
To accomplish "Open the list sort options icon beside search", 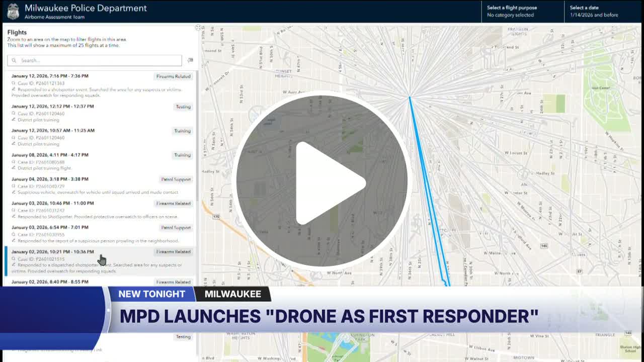I will (190, 60).
